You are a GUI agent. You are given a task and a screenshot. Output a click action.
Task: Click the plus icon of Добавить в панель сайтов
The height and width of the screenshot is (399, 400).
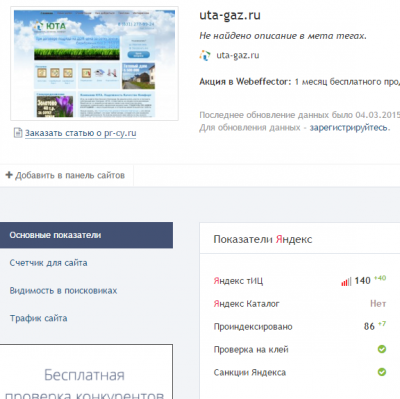point(9,175)
